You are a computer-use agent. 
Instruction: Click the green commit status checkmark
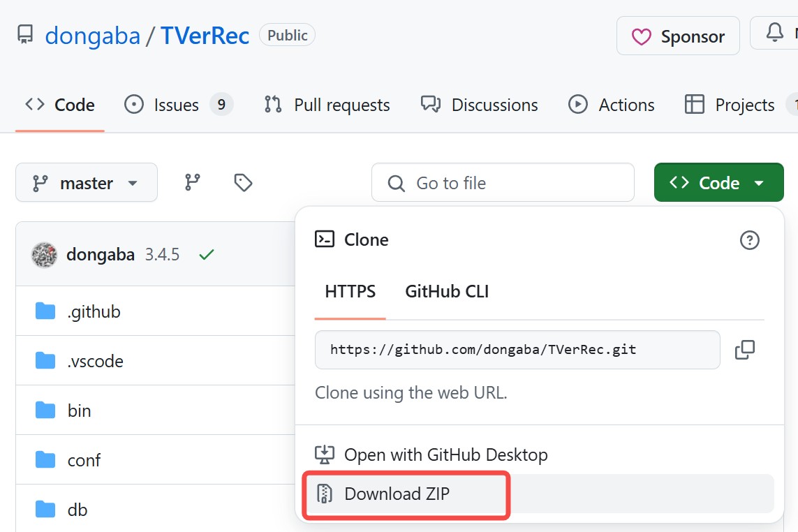pyautogui.click(x=206, y=254)
